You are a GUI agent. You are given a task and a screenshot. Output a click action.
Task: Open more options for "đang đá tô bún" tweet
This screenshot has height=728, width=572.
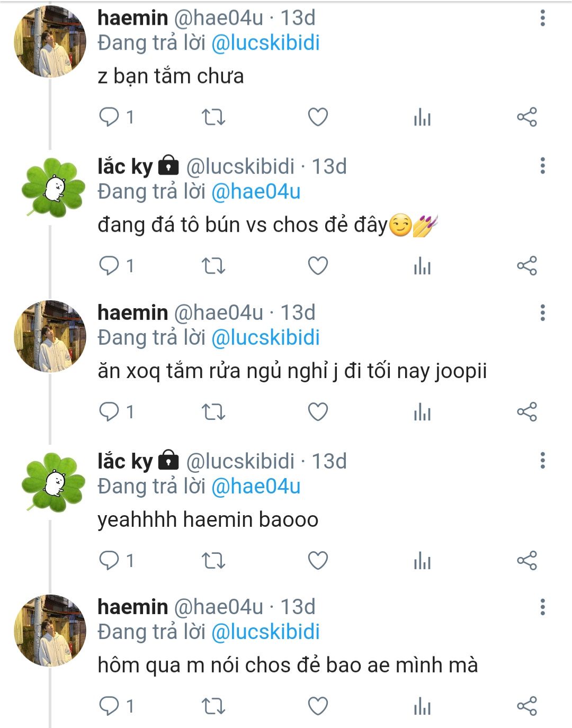[x=542, y=166]
